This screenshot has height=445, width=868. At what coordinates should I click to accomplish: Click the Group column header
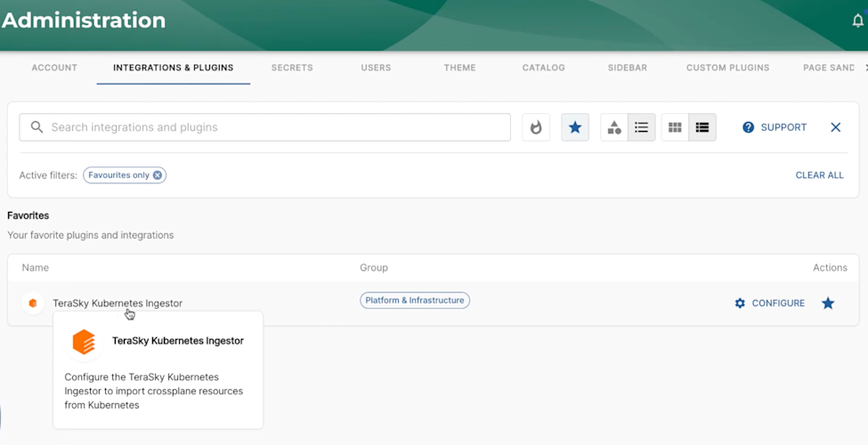(374, 267)
